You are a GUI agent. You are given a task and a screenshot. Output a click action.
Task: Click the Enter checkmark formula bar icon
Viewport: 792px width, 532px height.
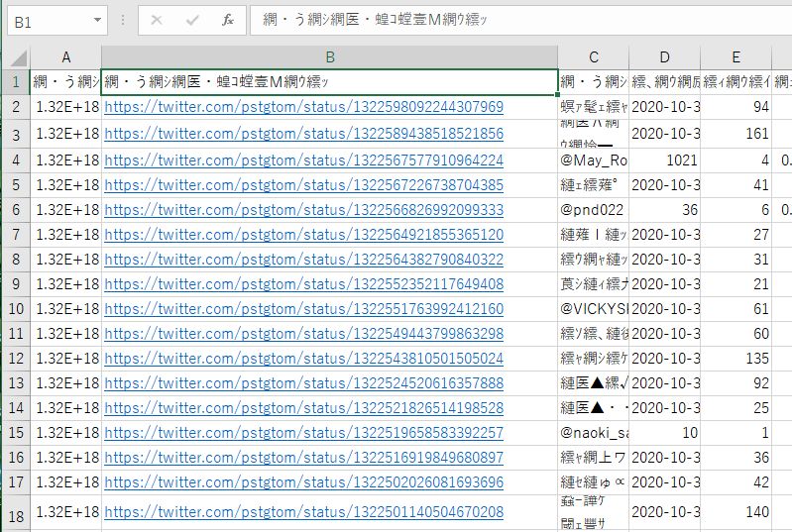192,20
